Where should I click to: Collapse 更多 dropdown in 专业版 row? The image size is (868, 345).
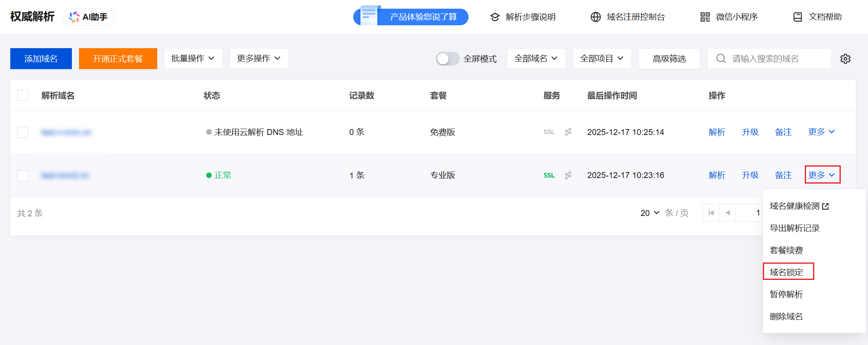pos(822,175)
